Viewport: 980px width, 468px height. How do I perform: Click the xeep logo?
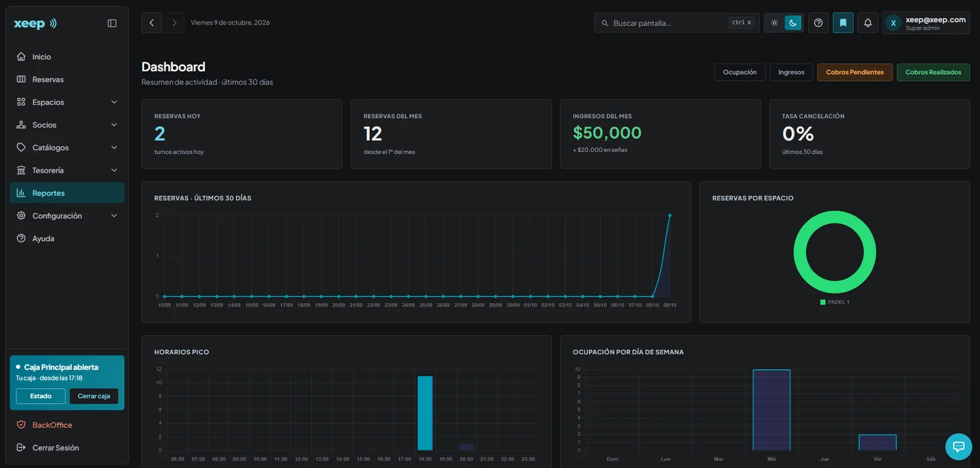point(36,23)
